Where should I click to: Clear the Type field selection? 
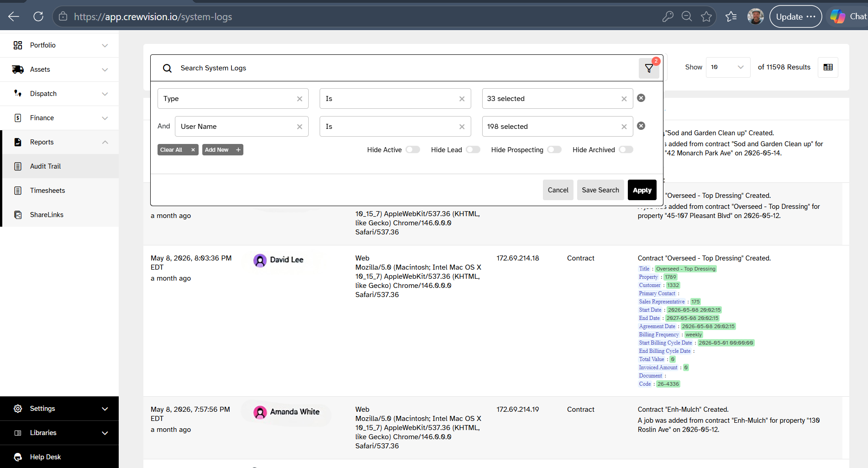[300, 99]
